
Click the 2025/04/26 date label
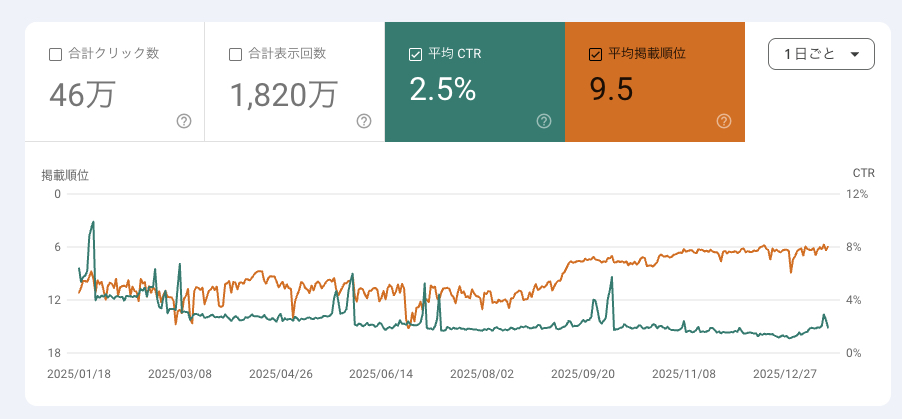[x=281, y=374]
